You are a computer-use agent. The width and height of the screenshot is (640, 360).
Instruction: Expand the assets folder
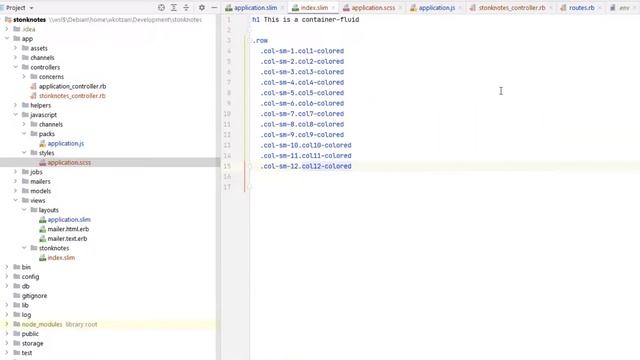(16, 48)
